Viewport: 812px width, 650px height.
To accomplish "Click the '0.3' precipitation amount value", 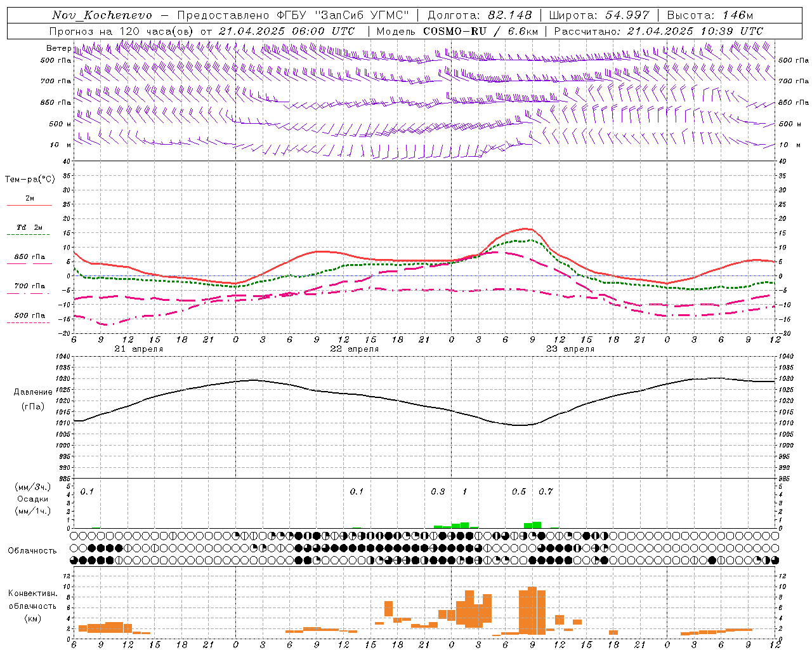I will coord(438,492).
